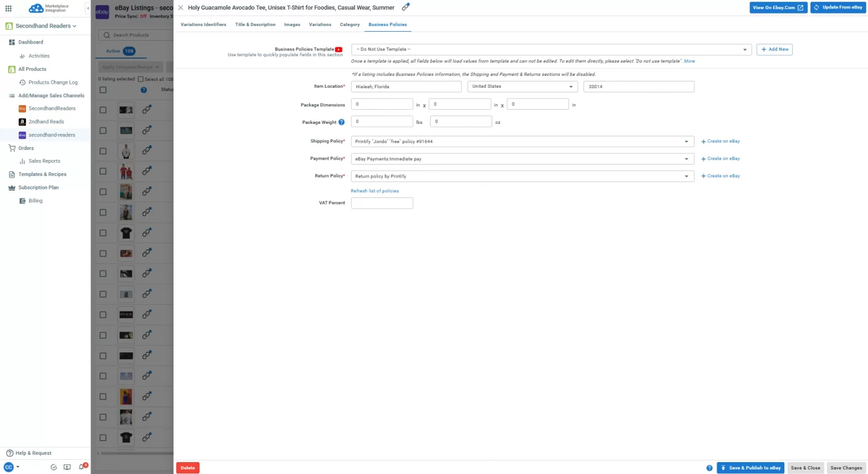Open the app grid menu icon
Image resolution: width=868 pixels, height=474 pixels.
[8, 8]
